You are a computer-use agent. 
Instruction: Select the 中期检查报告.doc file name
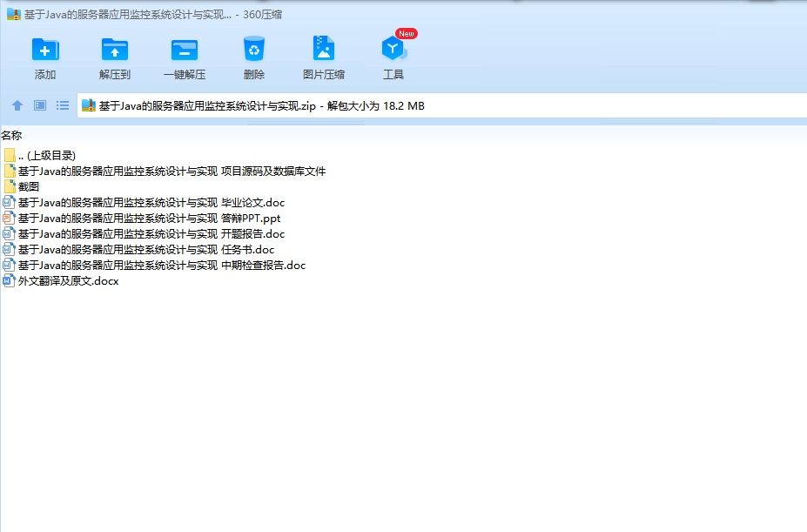(x=162, y=266)
